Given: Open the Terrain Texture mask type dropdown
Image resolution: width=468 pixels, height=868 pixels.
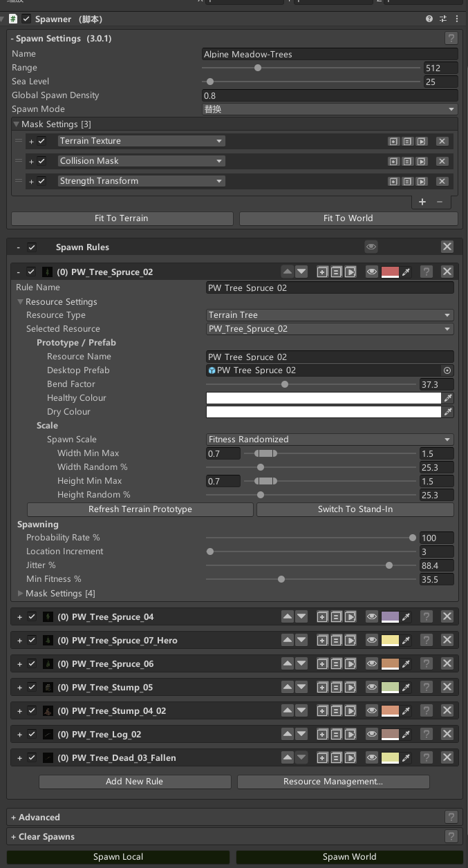Looking at the screenshot, I should coord(141,141).
